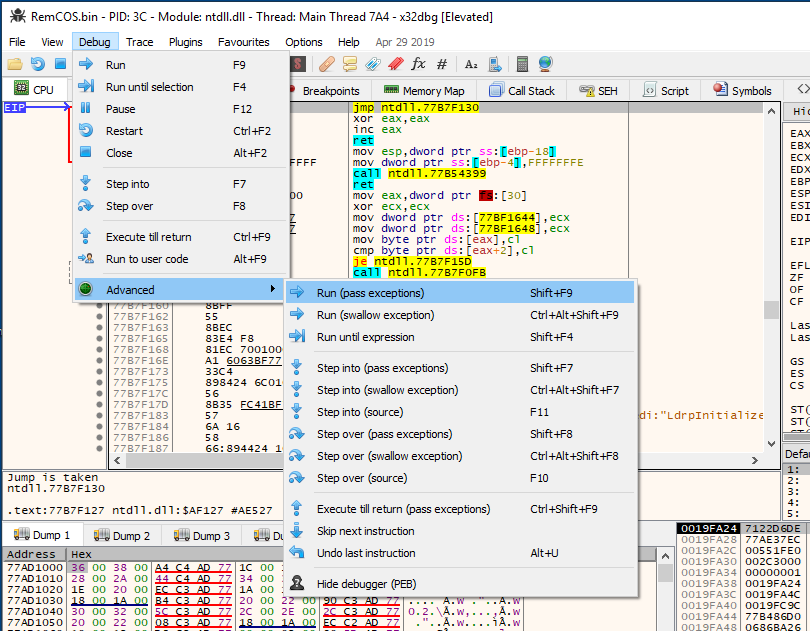Click the Run arrow icon in Debug menu
The width and height of the screenshot is (810, 631).
pyautogui.click(x=86, y=64)
